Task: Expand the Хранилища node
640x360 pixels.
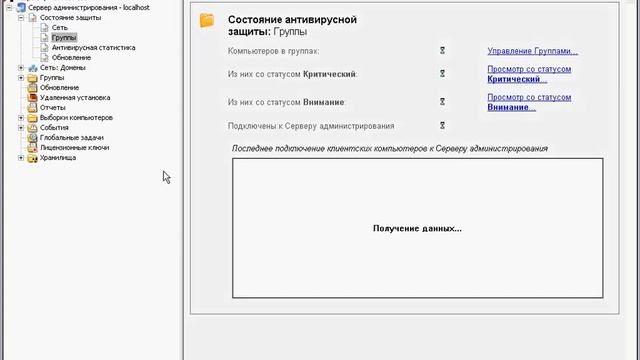Action: [x=21, y=158]
